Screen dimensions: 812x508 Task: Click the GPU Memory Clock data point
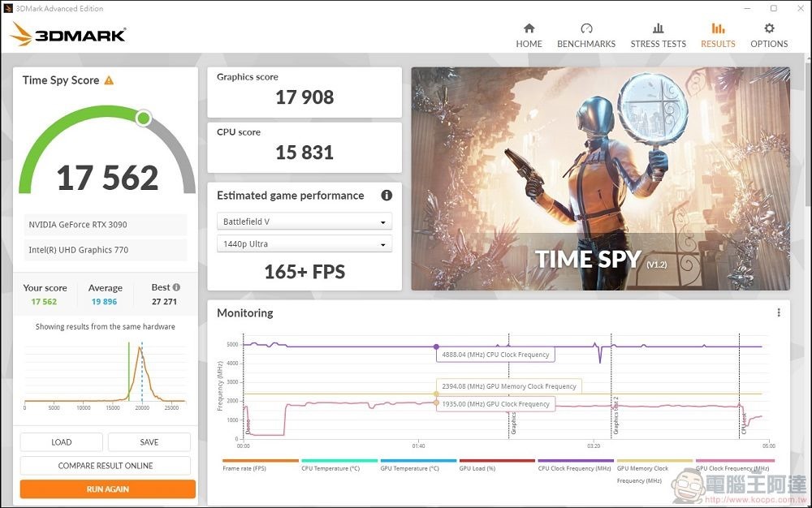[x=436, y=394]
